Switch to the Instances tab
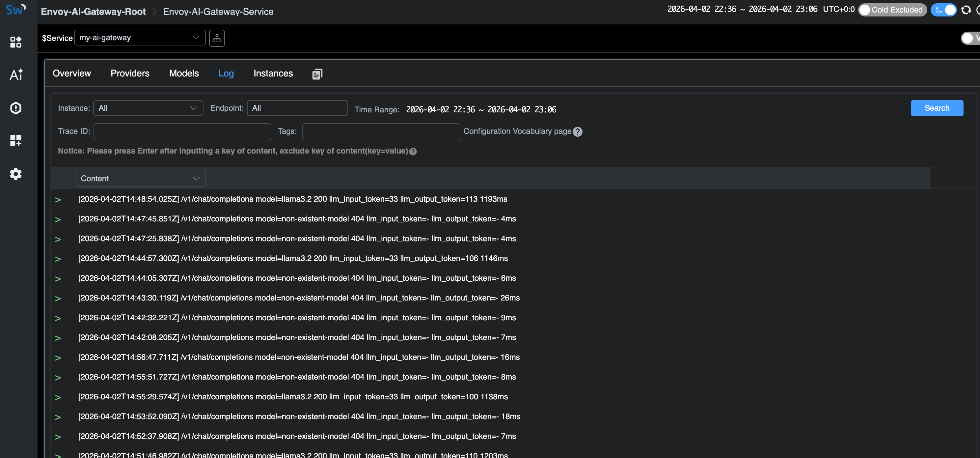980x458 pixels. (273, 73)
